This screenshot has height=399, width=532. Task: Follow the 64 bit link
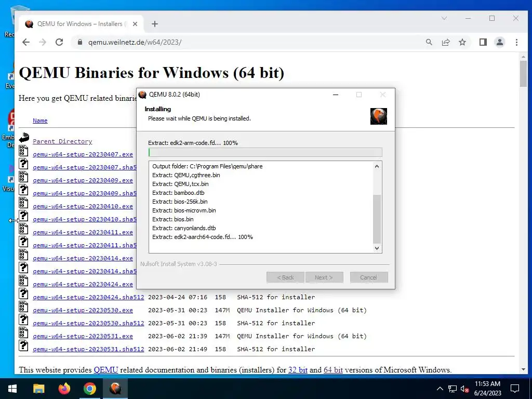tap(333, 370)
